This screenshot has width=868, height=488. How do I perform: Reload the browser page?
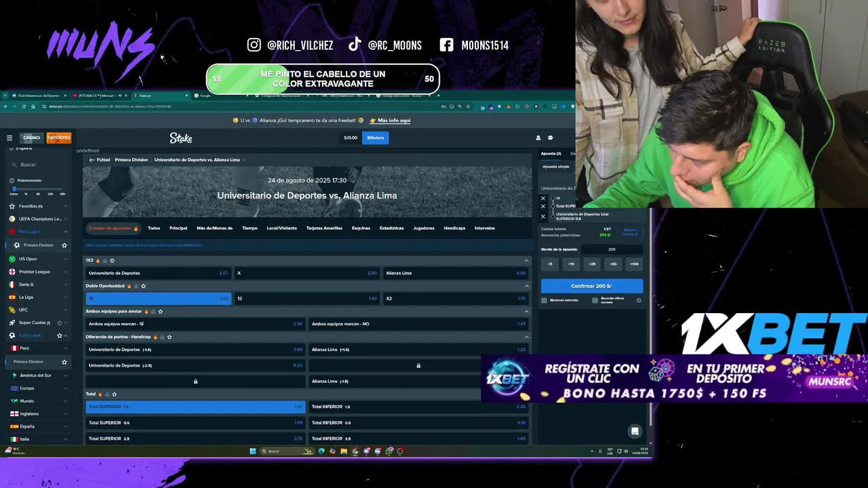click(x=24, y=106)
